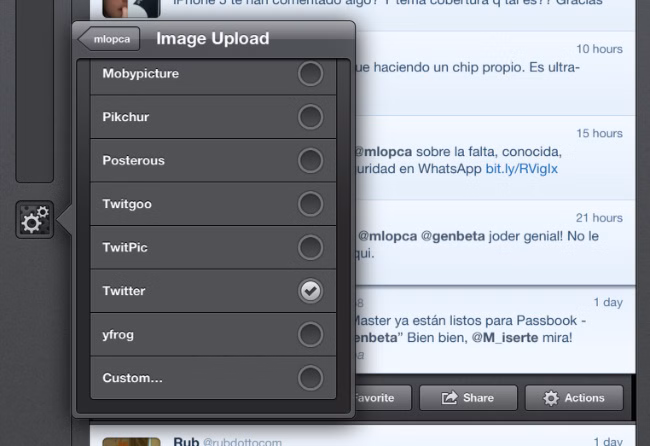Open the @M_iserte mention
The width and height of the screenshot is (650, 446).
tap(512, 338)
